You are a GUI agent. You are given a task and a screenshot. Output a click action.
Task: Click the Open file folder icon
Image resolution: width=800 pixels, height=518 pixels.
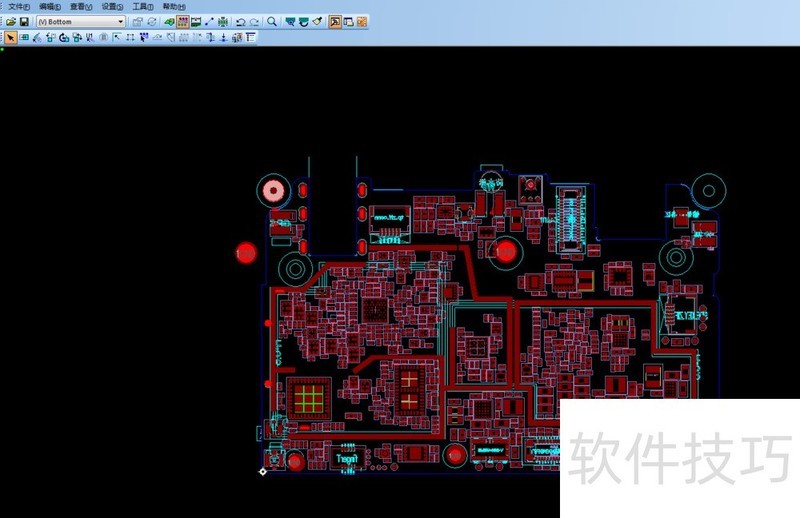(x=11, y=22)
